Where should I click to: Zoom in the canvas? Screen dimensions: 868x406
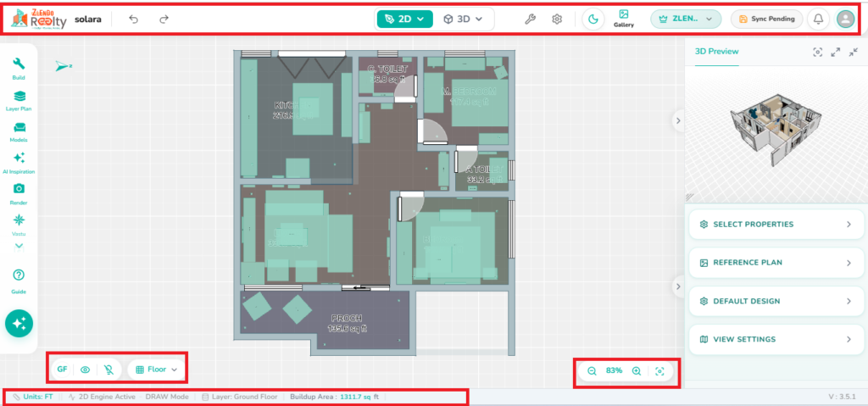(637, 371)
